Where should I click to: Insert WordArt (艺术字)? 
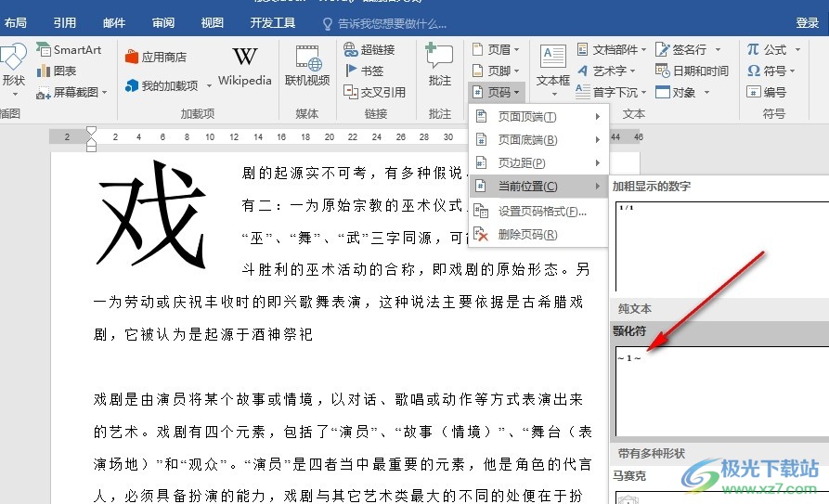pyautogui.click(x=605, y=71)
